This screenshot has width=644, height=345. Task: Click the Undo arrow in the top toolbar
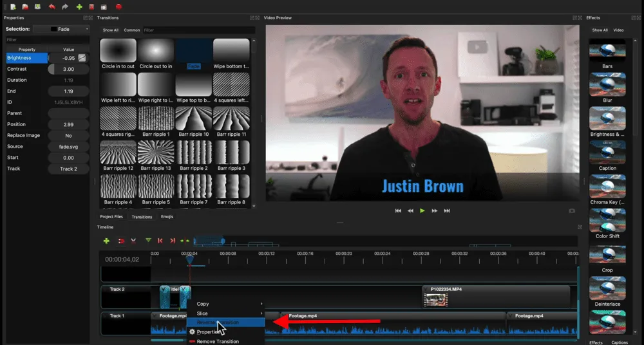click(52, 6)
